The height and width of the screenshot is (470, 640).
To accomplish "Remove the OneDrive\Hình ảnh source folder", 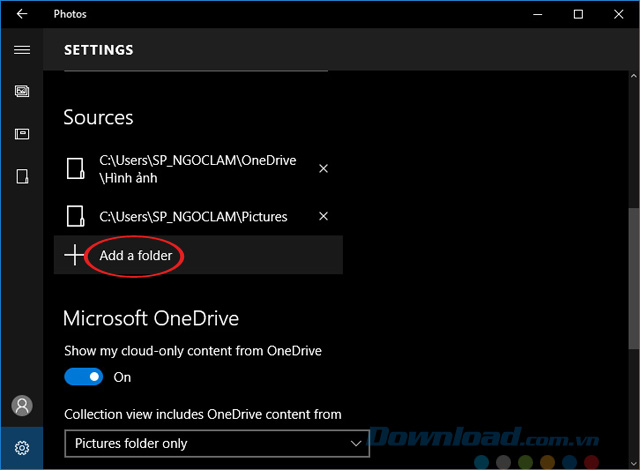I will (323, 168).
